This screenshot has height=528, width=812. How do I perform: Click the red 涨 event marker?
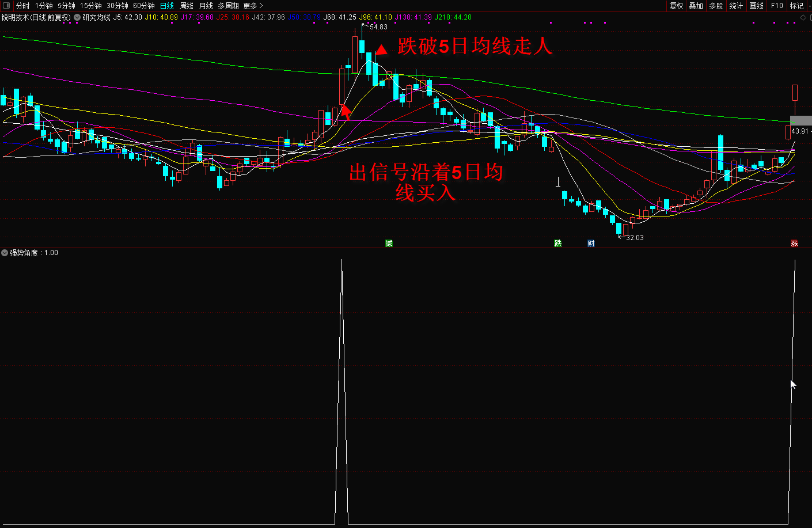(794, 244)
